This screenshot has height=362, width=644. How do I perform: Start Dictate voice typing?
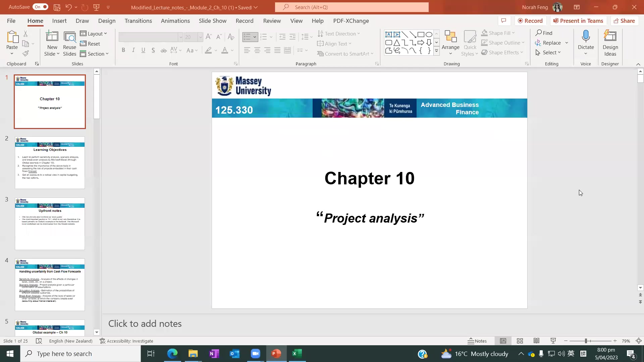[x=586, y=40]
